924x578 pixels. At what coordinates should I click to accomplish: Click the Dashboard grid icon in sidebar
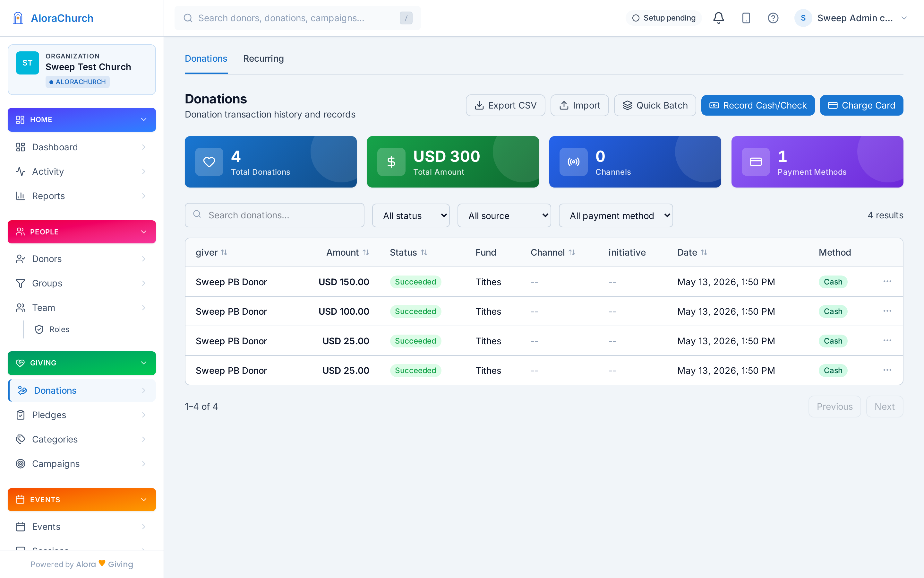click(x=20, y=147)
